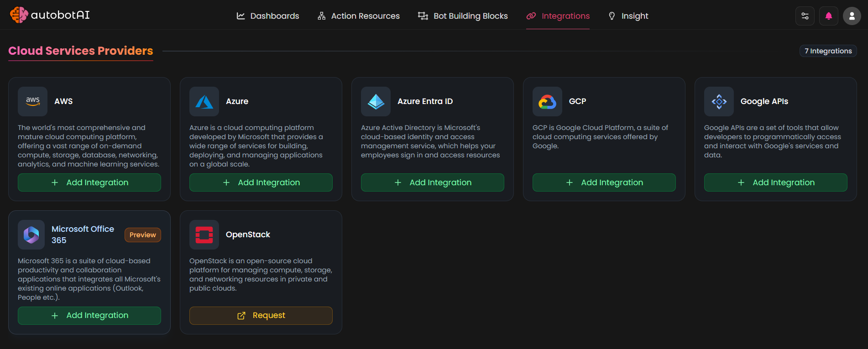This screenshot has height=349, width=868.
Task: Click the Azure logo icon
Action: click(x=204, y=101)
